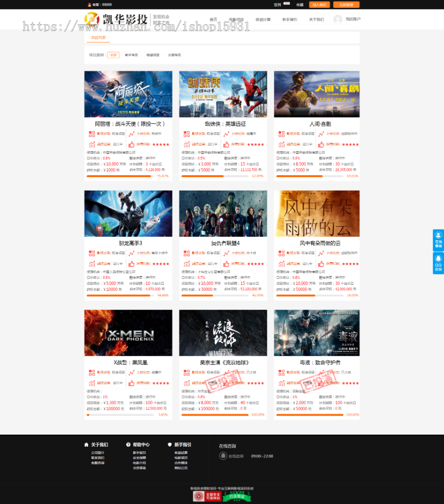Click the grid icon in 风中有朵雨做的云 card
The image size is (444, 504).
[281, 253]
